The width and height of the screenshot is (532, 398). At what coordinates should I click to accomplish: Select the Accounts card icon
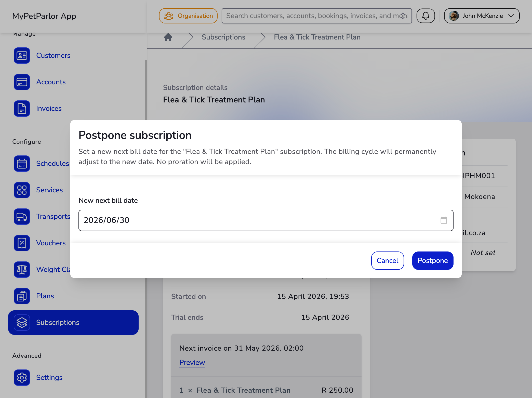[22, 82]
